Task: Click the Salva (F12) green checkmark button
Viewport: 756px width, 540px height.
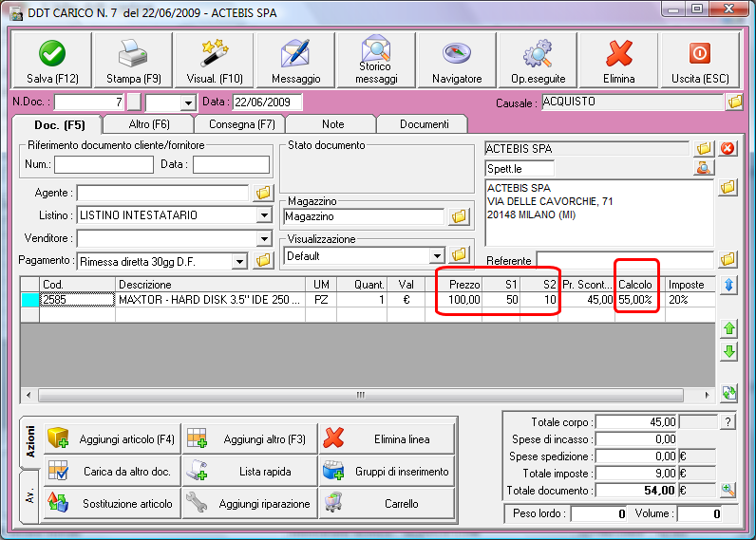Action: click(52, 61)
